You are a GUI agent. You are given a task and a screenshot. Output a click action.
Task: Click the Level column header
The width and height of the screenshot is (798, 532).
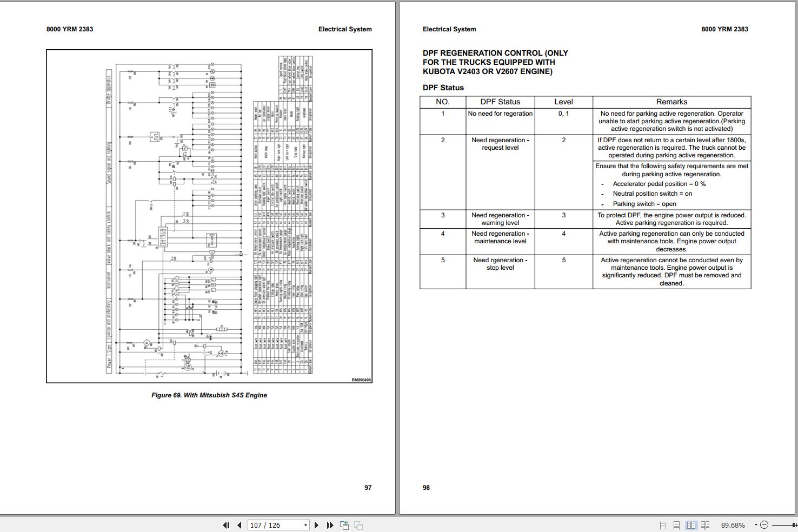563,102
